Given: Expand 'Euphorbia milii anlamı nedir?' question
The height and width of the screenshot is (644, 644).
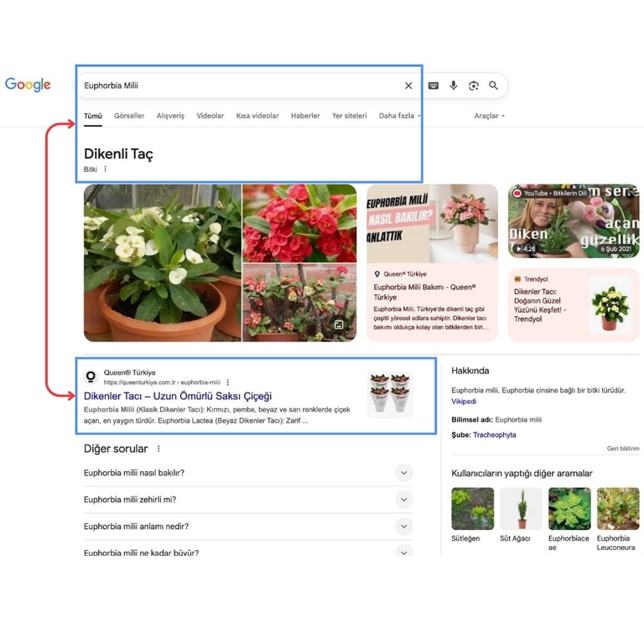Looking at the screenshot, I should click(x=248, y=526).
